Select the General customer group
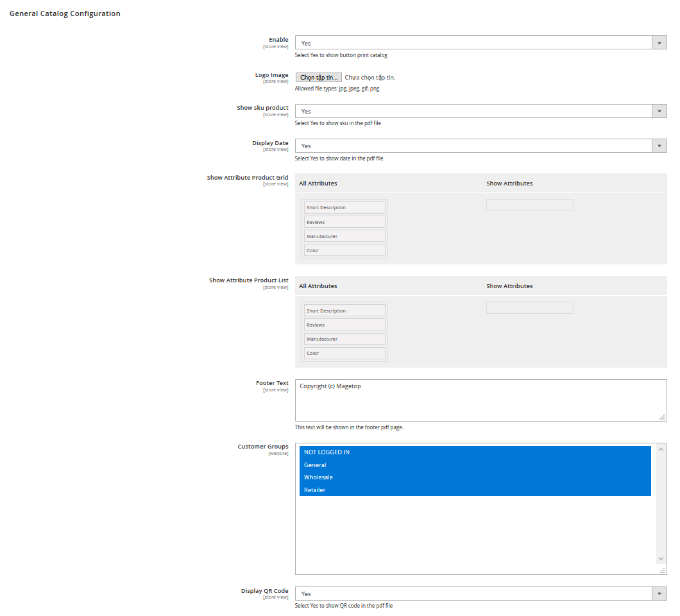The height and width of the screenshot is (616, 680). [475, 465]
